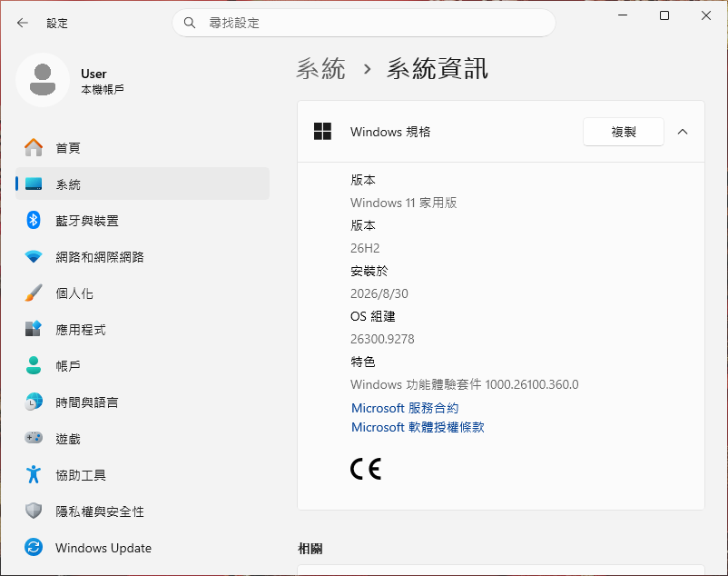Image resolution: width=728 pixels, height=576 pixels.
Task: Open 應用程式 settings page
Action: point(143,330)
